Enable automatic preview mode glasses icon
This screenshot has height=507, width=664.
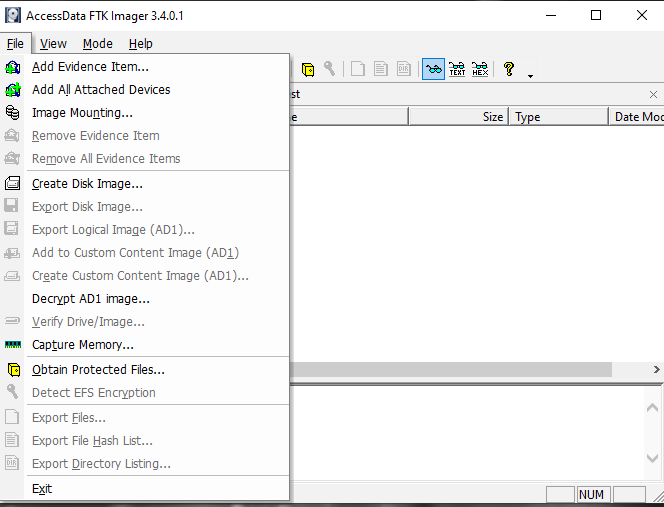[x=433, y=69]
